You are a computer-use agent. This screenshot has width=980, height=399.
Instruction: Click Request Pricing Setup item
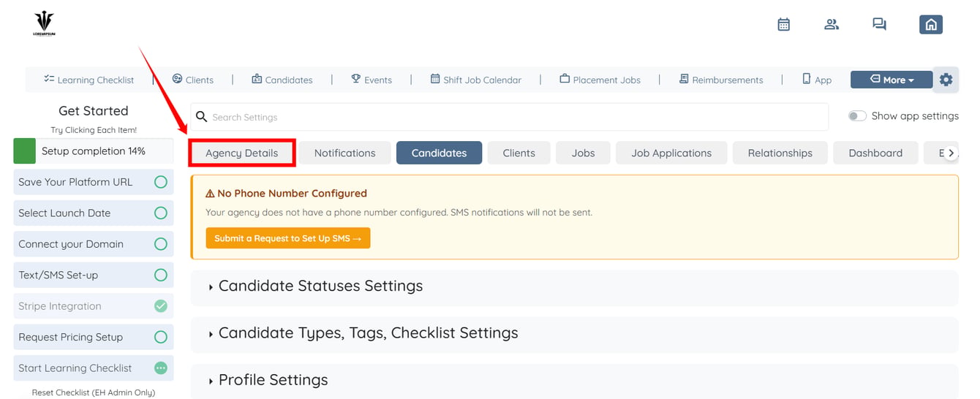[x=94, y=337]
